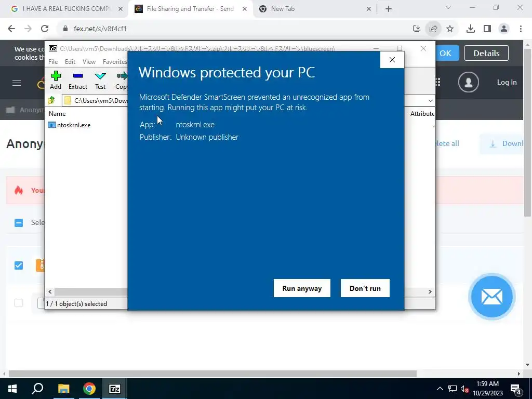Close the File Sharing and Transfer tab
Viewport: 532px width, 399px height.
tap(245, 9)
